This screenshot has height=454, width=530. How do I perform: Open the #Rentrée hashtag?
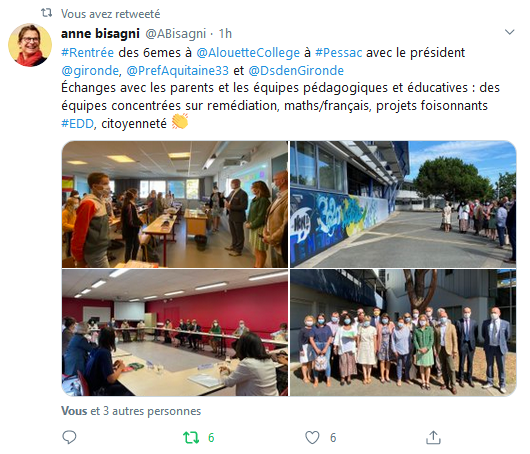click(x=88, y=53)
